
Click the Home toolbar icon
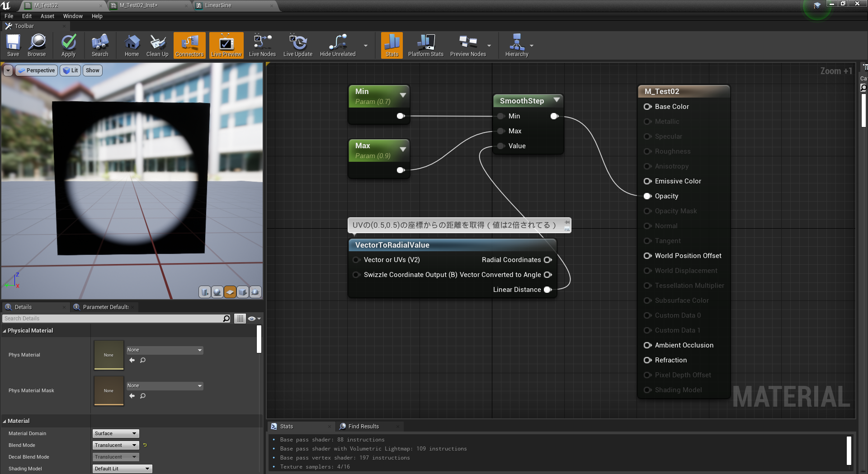131,45
